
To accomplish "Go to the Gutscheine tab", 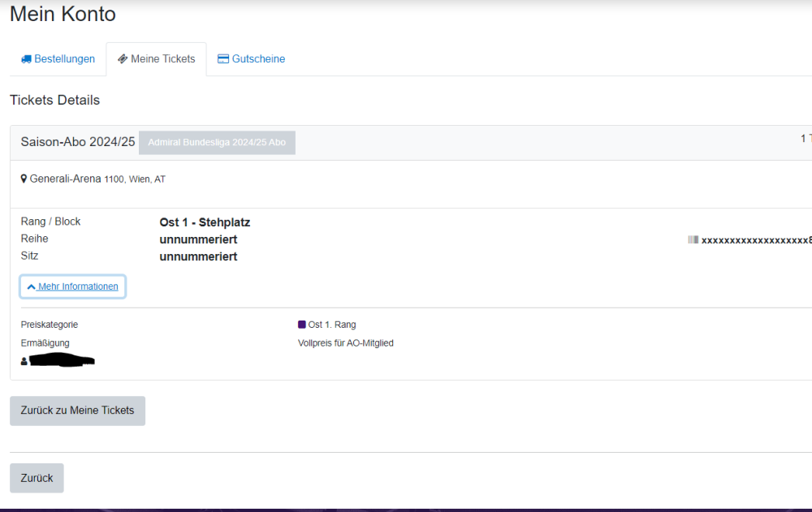I will (x=258, y=59).
